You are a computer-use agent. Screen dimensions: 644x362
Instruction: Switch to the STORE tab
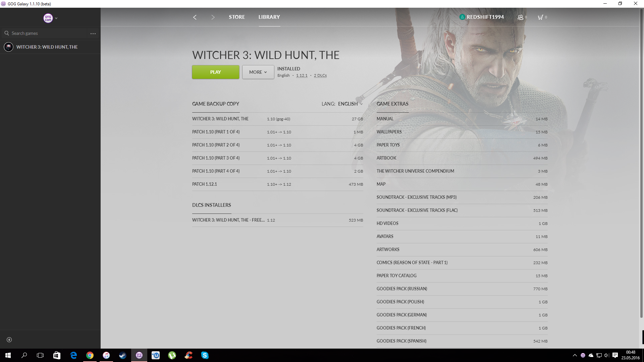237,17
